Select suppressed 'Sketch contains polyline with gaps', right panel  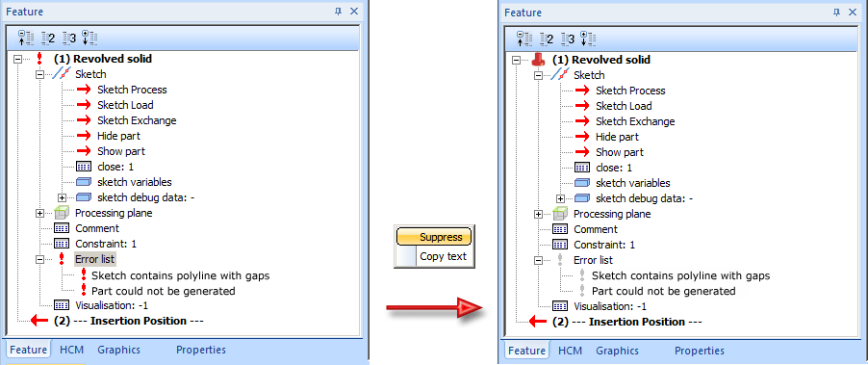click(681, 275)
